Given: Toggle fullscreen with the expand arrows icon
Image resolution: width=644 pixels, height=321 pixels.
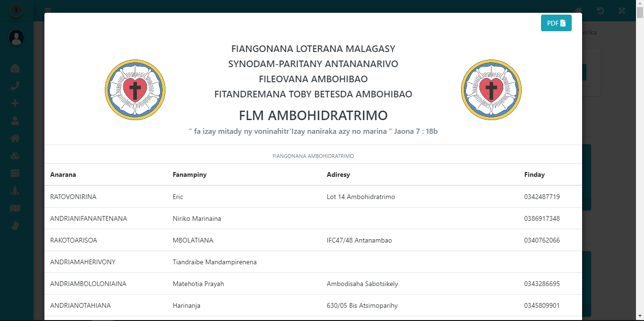Looking at the screenshot, I should (622, 10).
